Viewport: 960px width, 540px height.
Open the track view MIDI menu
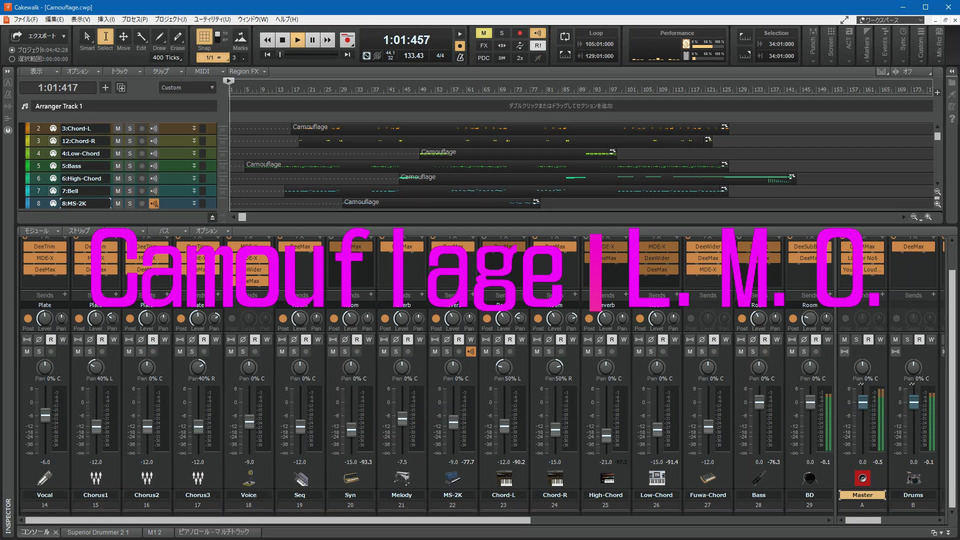coord(205,72)
